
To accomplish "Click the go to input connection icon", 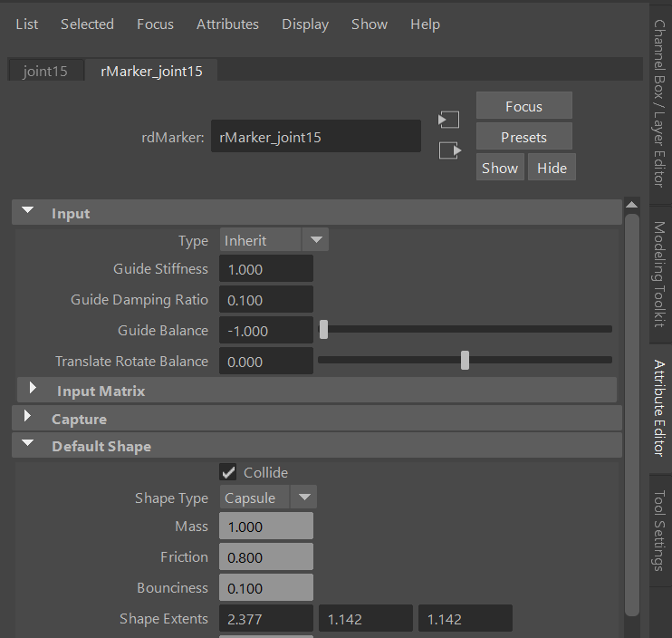I will 448,120.
